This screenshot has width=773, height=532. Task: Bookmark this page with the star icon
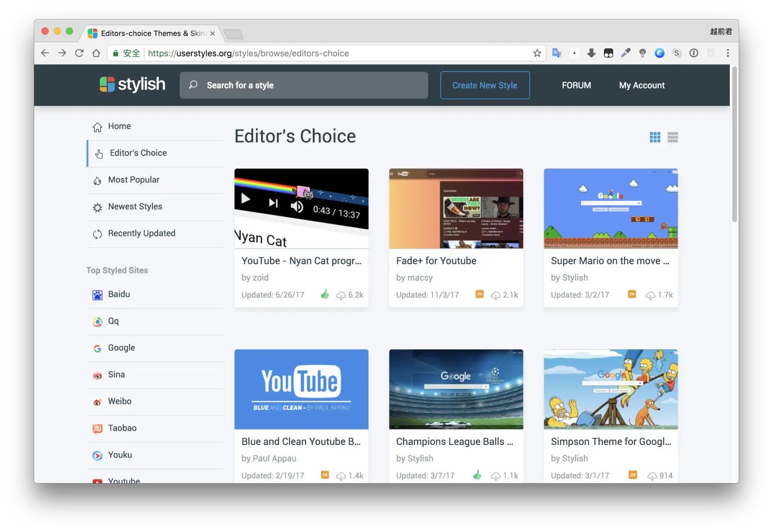coord(537,53)
